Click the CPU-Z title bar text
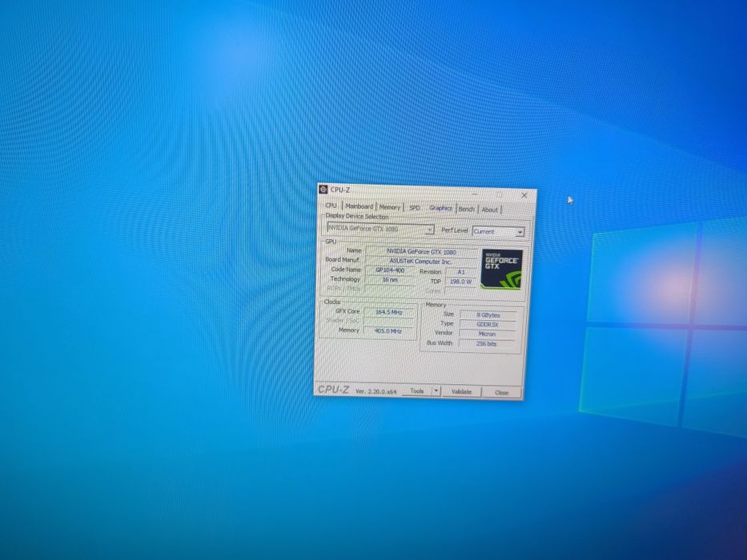Screen dimensions: 747x560 [x=340, y=190]
